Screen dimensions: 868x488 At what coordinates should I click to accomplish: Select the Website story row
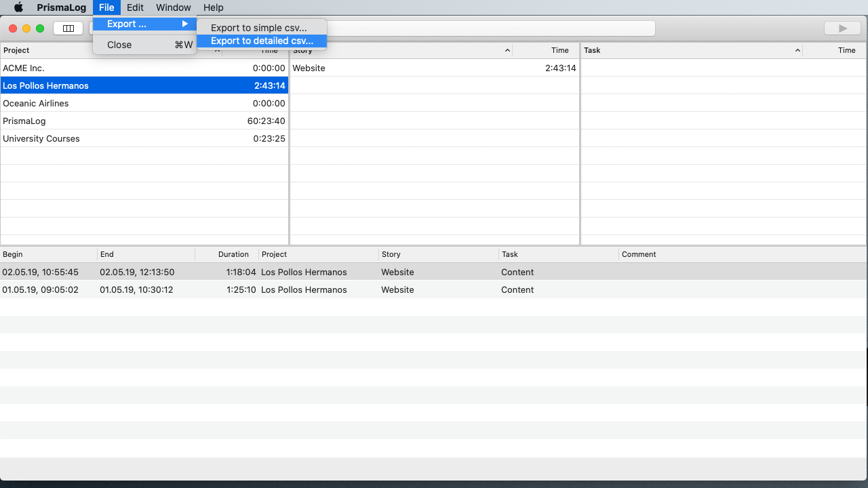434,68
